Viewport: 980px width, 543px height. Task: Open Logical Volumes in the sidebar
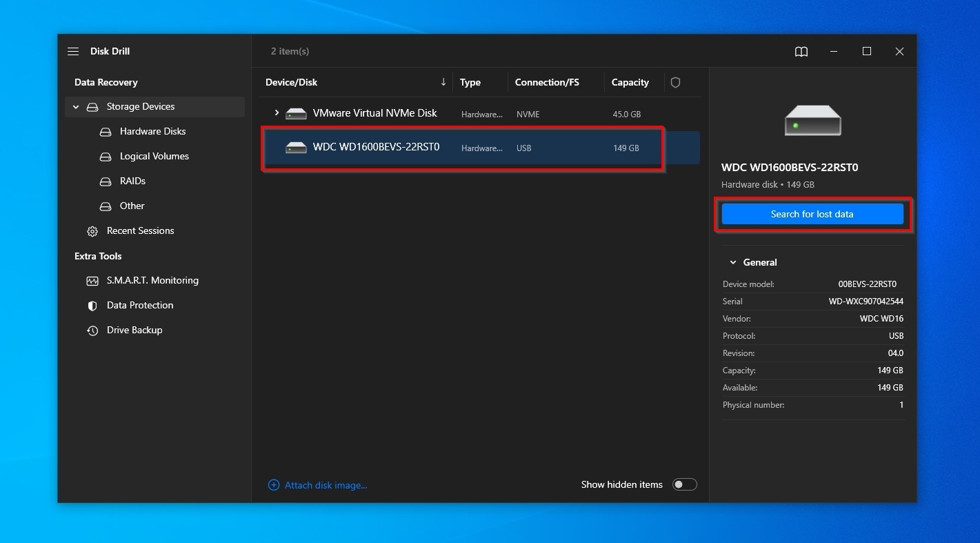[154, 156]
